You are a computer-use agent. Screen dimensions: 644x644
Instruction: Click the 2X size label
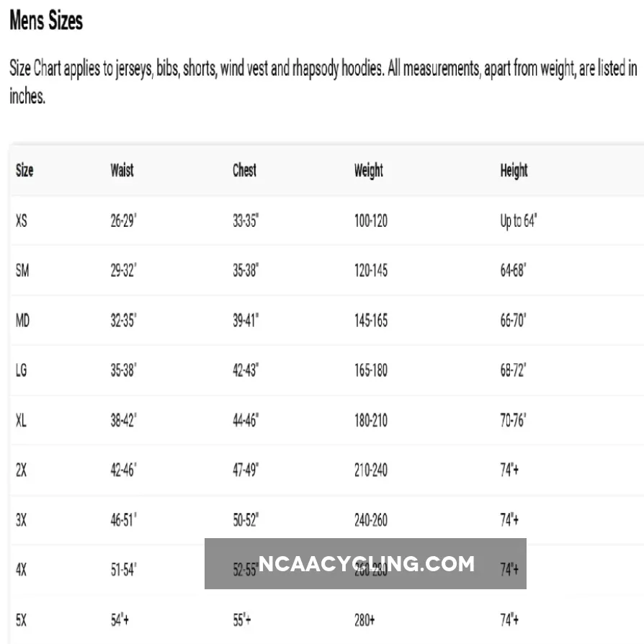click(22, 470)
